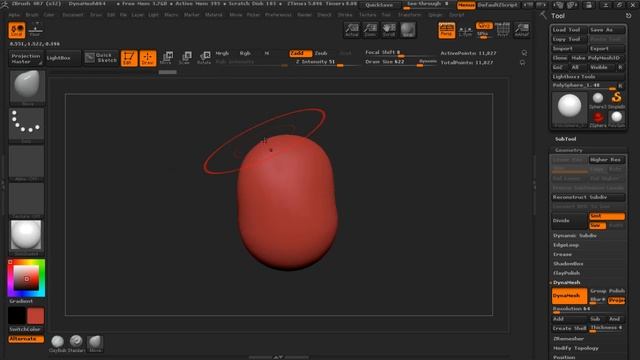
Task: Open the current brush thumbnail
Action: click(x=27, y=87)
